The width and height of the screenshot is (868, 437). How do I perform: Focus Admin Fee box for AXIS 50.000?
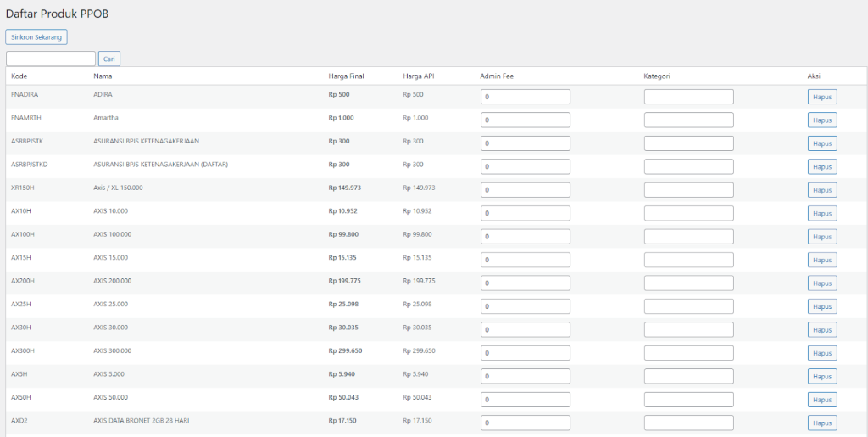526,400
